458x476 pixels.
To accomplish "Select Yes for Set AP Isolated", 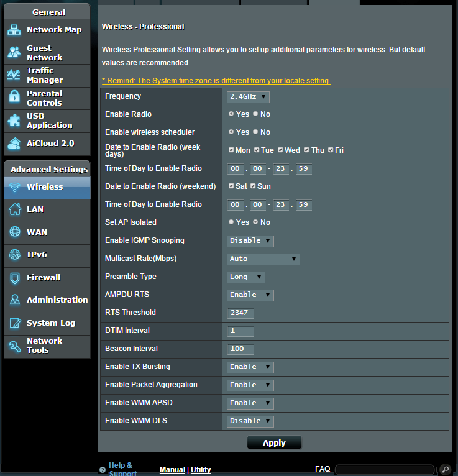I will tap(231, 222).
